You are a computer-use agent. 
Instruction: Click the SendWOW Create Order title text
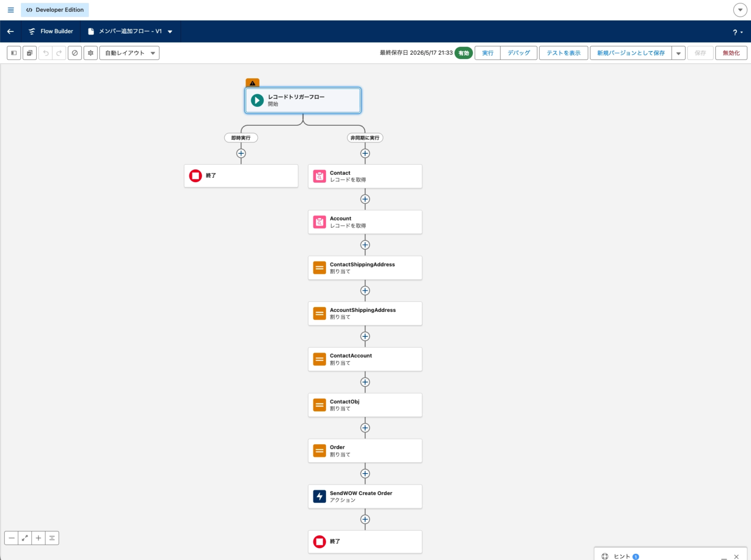click(361, 493)
